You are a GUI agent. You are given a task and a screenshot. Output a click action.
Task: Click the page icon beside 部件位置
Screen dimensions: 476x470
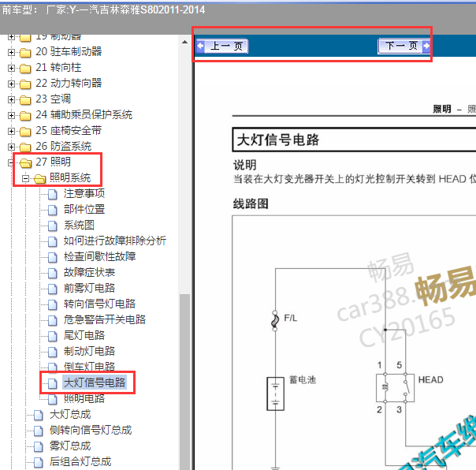tap(53, 211)
